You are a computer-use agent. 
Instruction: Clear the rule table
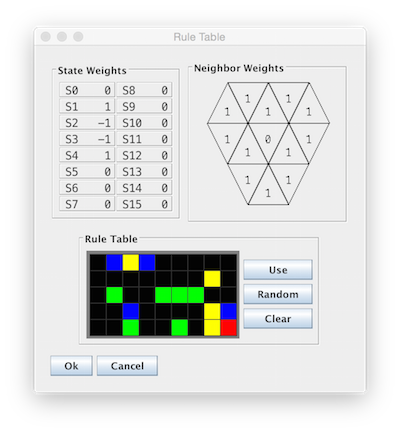point(278,319)
